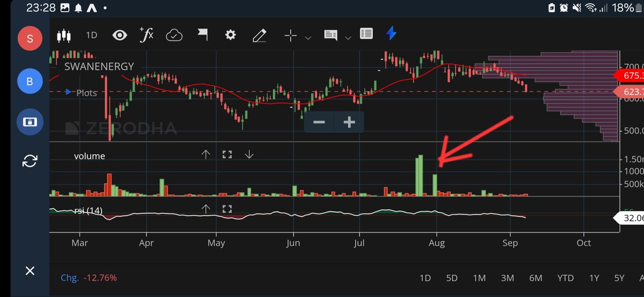Select the 3M range tab
Image resolution: width=644 pixels, height=297 pixels.
(x=507, y=278)
